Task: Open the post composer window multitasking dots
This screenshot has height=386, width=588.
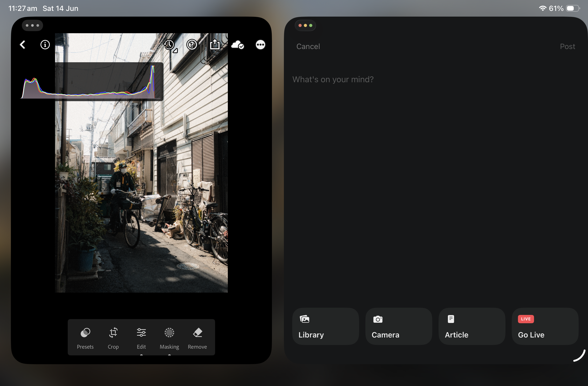Action: click(305, 25)
